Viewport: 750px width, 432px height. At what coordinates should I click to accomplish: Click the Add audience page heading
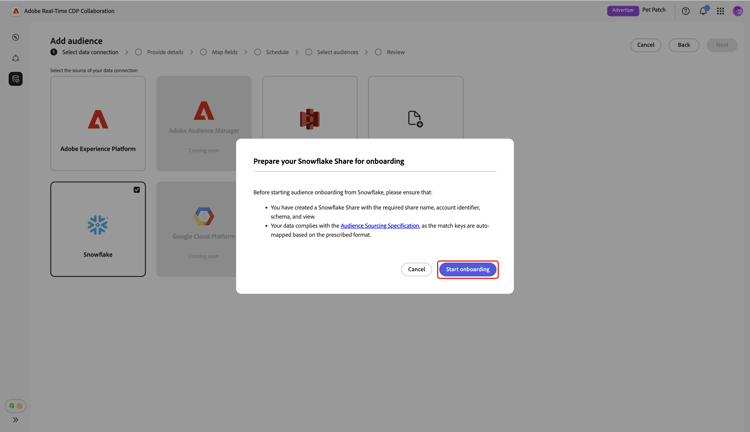(77, 41)
